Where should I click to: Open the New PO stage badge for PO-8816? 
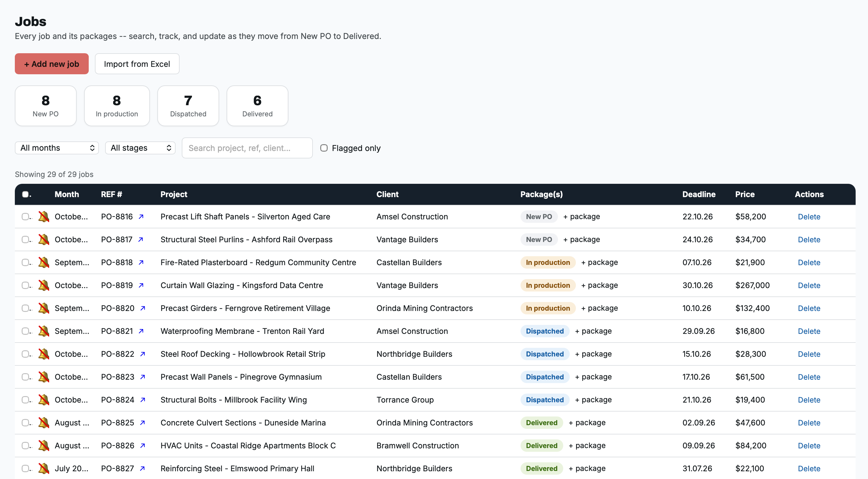click(539, 217)
